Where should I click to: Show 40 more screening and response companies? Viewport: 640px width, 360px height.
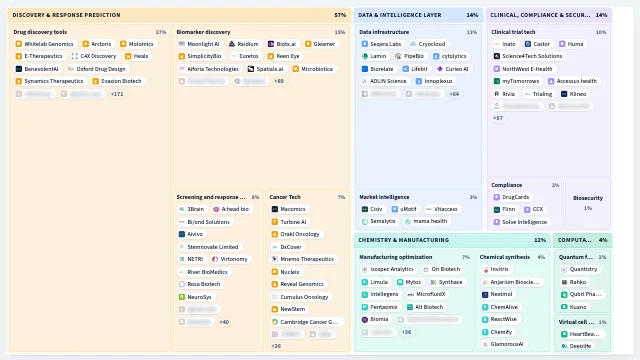point(224,322)
